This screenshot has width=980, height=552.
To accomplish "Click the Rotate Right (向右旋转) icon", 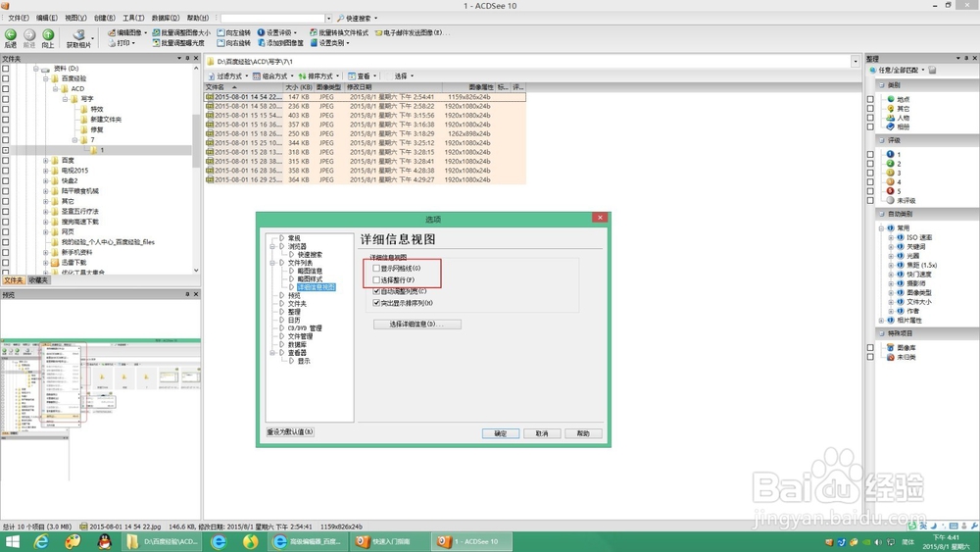I will [220, 43].
